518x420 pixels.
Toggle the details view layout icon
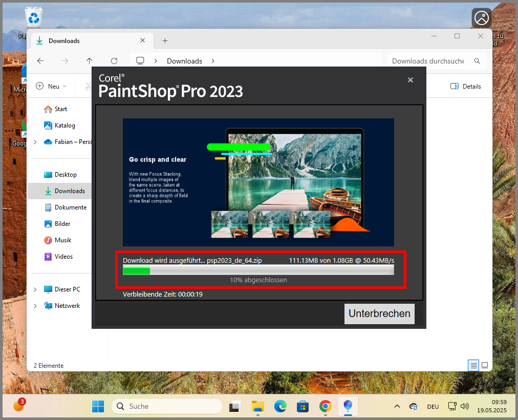pyautogui.click(x=484, y=365)
